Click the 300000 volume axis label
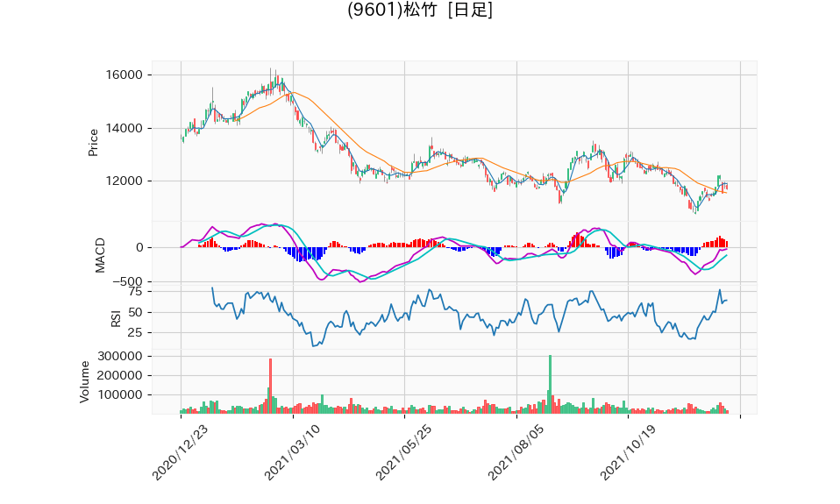This screenshot has height=504, width=840. pos(120,356)
